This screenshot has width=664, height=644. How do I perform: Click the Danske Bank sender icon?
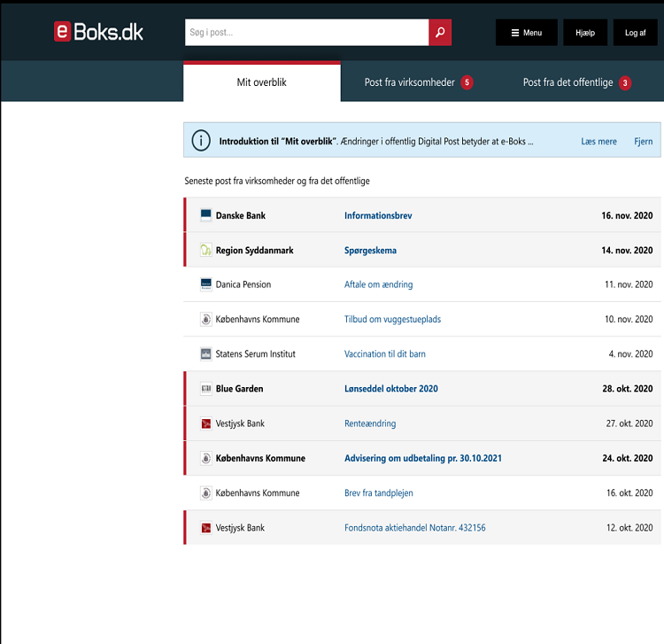pyautogui.click(x=205, y=215)
